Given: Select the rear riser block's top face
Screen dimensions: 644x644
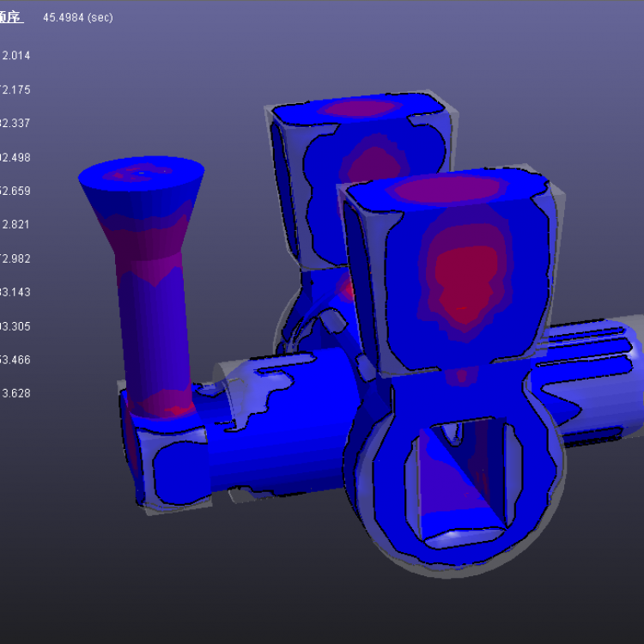Looking at the screenshot, I should [x=361, y=108].
